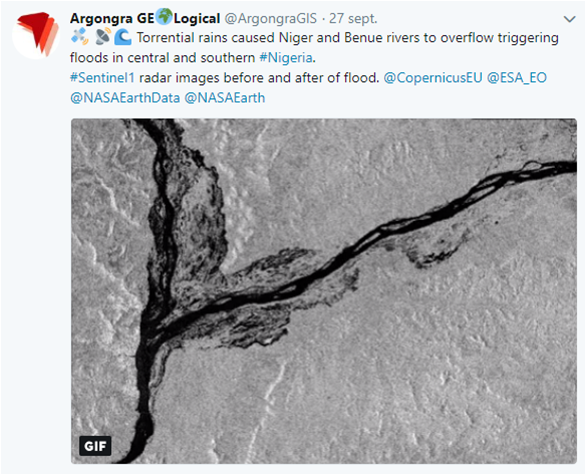The image size is (586, 475).
Task: Play the Sentinel-1 radar flood GIF
Action: [324, 291]
